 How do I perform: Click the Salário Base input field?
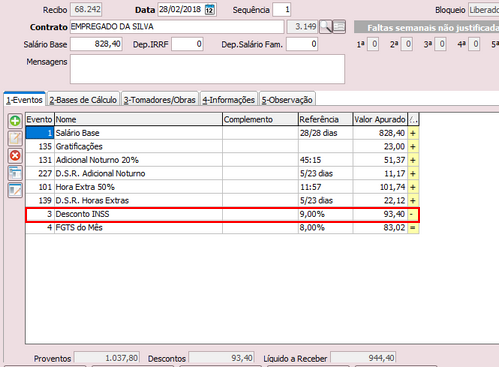[96, 44]
